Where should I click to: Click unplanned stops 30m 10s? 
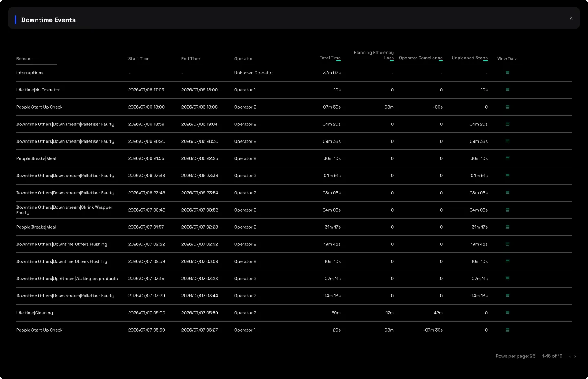479,158
